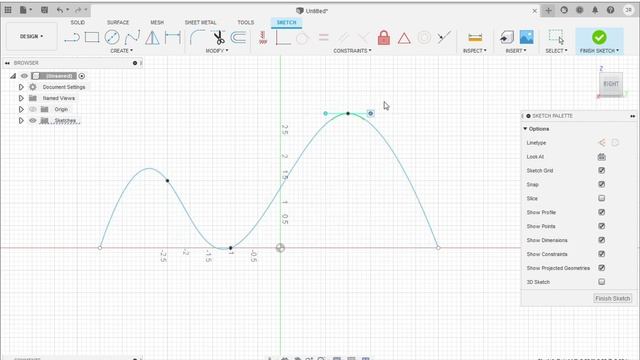
Task: Apply the Equal constraint
Action: point(323,38)
